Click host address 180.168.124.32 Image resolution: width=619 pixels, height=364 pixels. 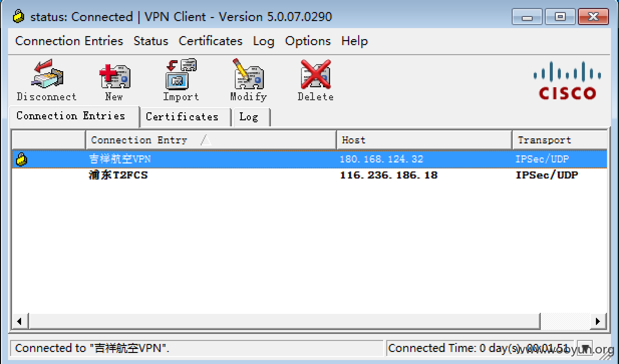pos(381,159)
